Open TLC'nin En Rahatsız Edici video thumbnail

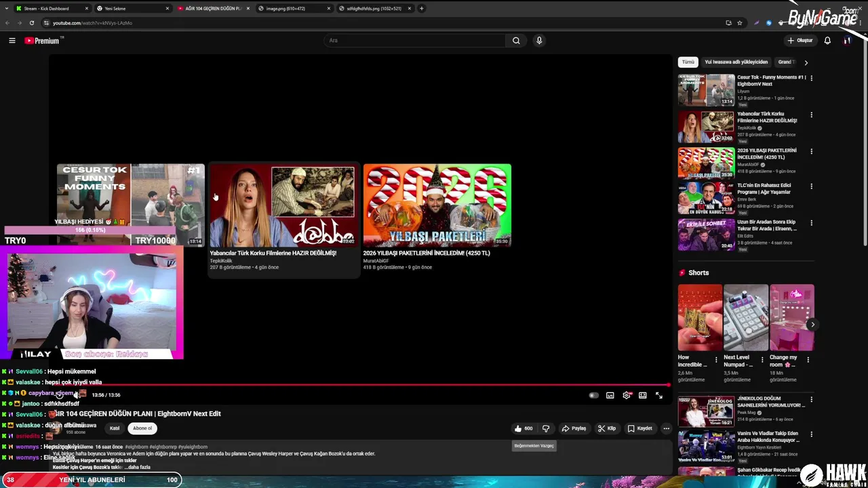click(x=706, y=199)
